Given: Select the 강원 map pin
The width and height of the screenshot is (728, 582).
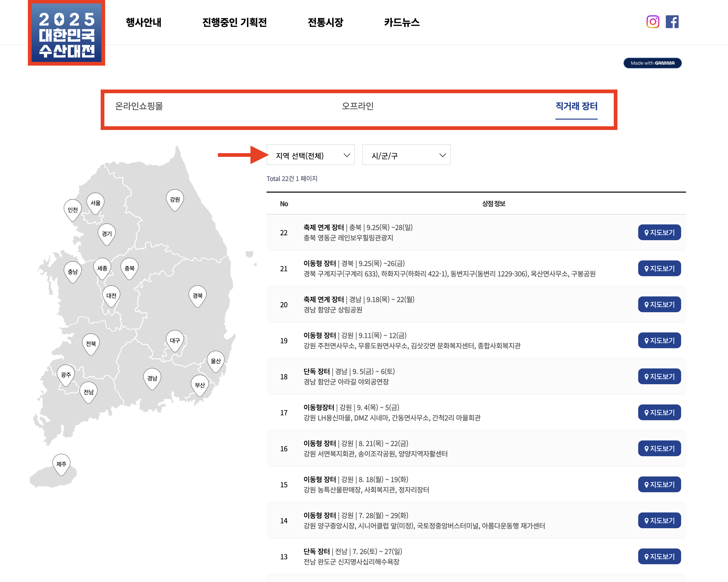Looking at the screenshot, I should tap(174, 200).
